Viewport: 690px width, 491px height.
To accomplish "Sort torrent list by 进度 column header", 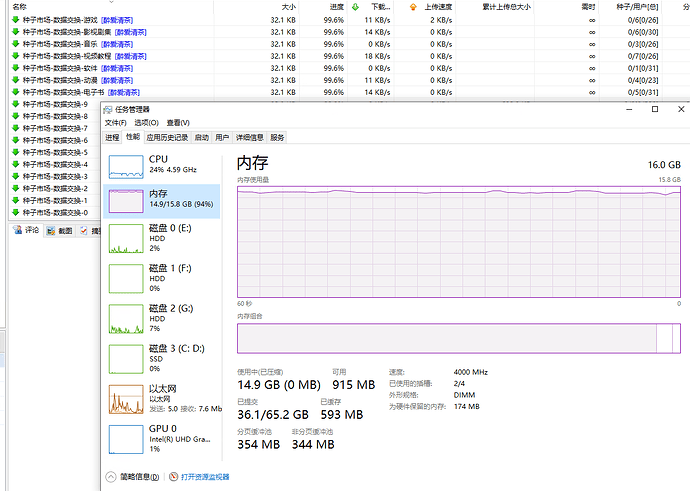I will (x=323, y=7).
